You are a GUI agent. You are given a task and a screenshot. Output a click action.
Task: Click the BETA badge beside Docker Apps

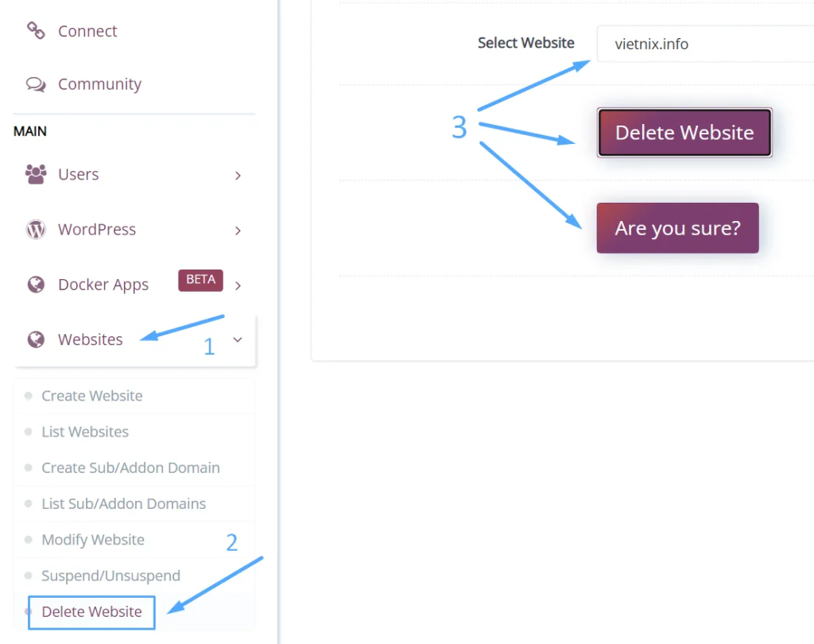pos(200,280)
